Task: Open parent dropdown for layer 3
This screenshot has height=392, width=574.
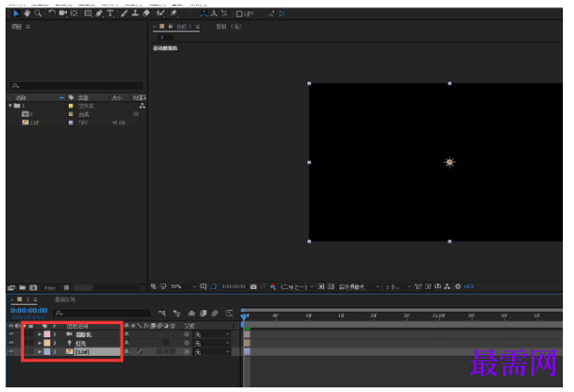Action: click(212, 352)
